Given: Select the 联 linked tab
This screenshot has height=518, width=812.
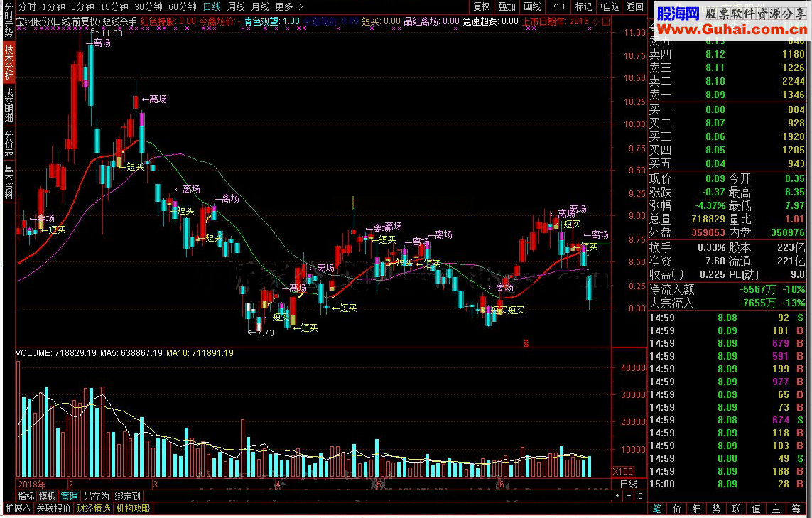Looking at the screenshot, I should click(736, 509).
